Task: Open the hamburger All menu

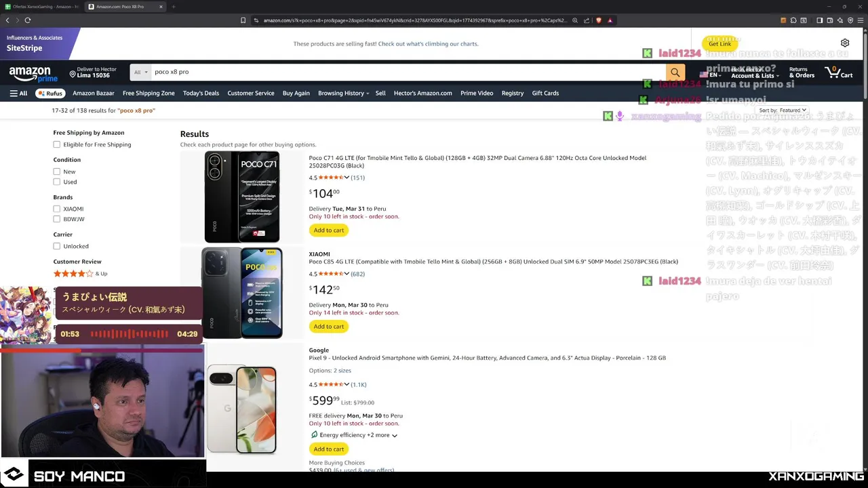Action: point(18,94)
